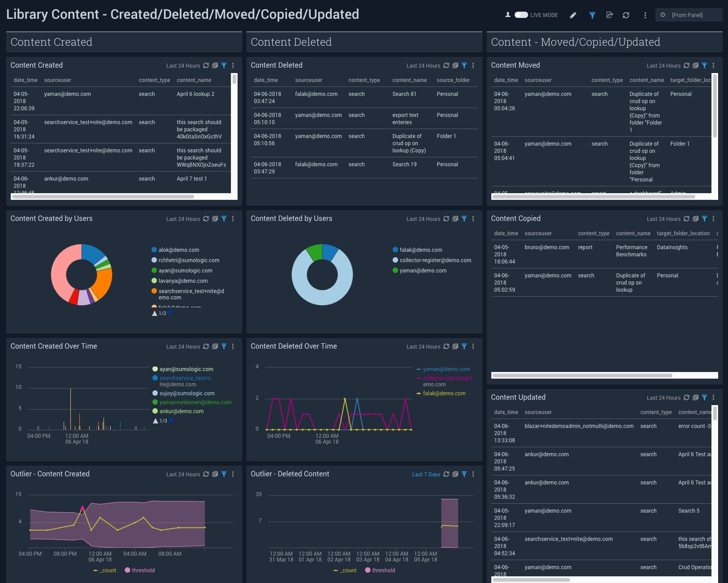Filter the Content Moved panel
The height and width of the screenshot is (583, 728).
704,65
